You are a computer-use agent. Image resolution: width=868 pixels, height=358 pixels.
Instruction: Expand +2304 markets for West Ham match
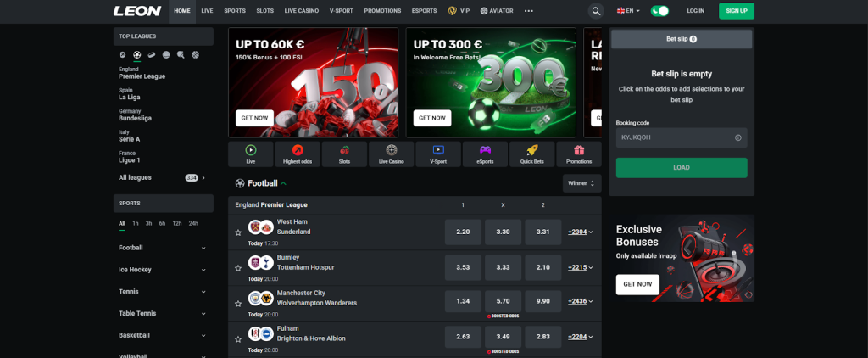point(580,232)
